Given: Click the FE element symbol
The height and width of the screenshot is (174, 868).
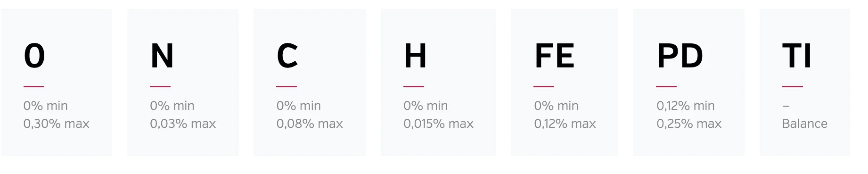Looking at the screenshot, I should click(x=555, y=56).
